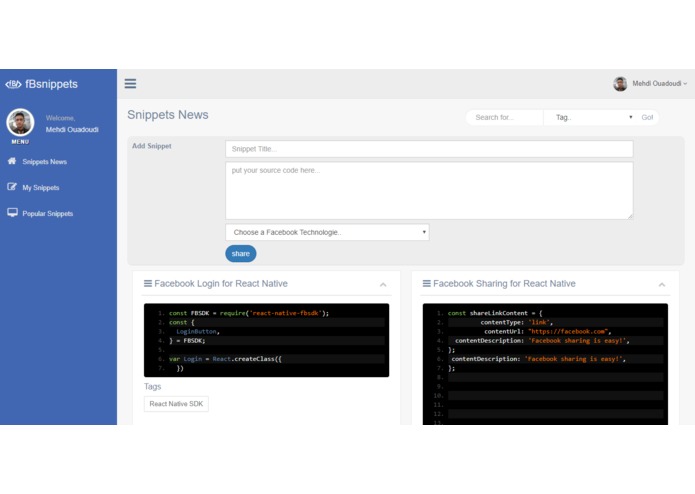Open the fBsnippets brand title link

51,84
